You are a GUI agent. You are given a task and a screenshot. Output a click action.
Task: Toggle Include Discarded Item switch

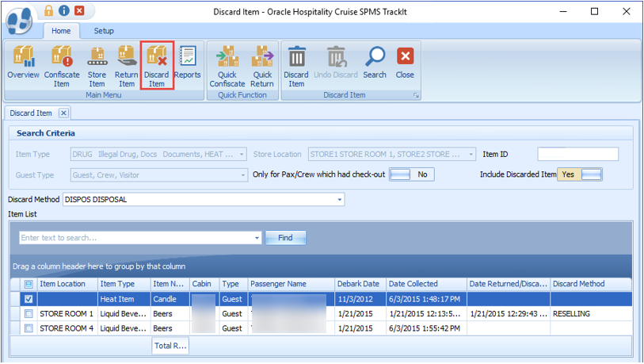pos(580,174)
